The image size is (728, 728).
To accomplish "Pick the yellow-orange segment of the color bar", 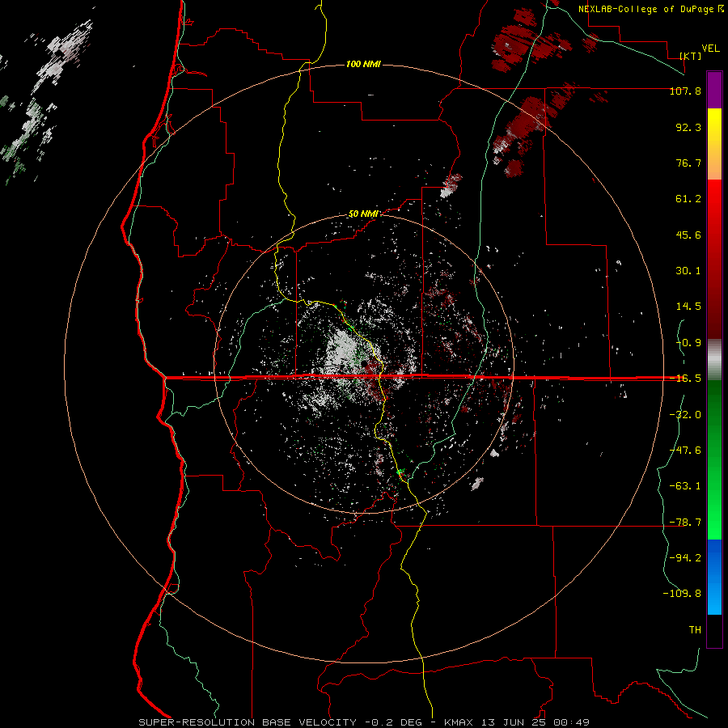I will (x=714, y=144).
